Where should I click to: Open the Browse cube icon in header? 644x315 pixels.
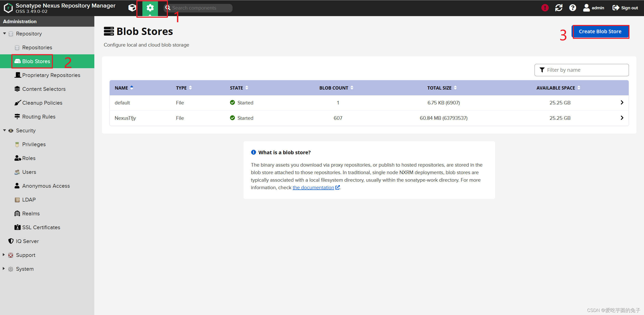coord(132,8)
